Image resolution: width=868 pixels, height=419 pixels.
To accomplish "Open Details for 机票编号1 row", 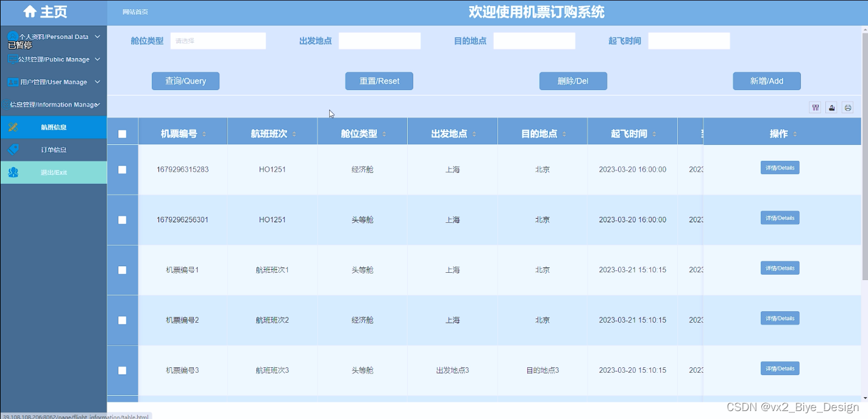I will pos(780,268).
